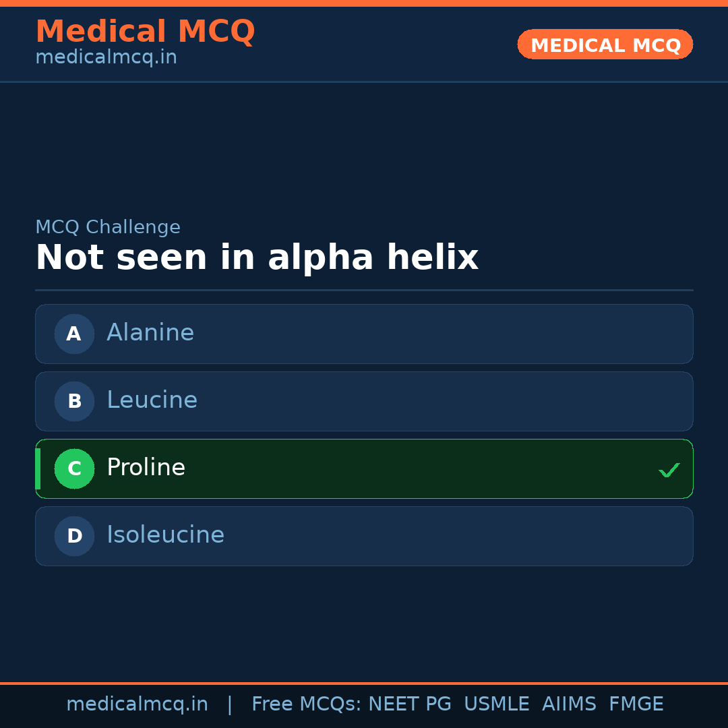Select the Alanine answer option
The image size is (728, 728).
(x=364, y=334)
